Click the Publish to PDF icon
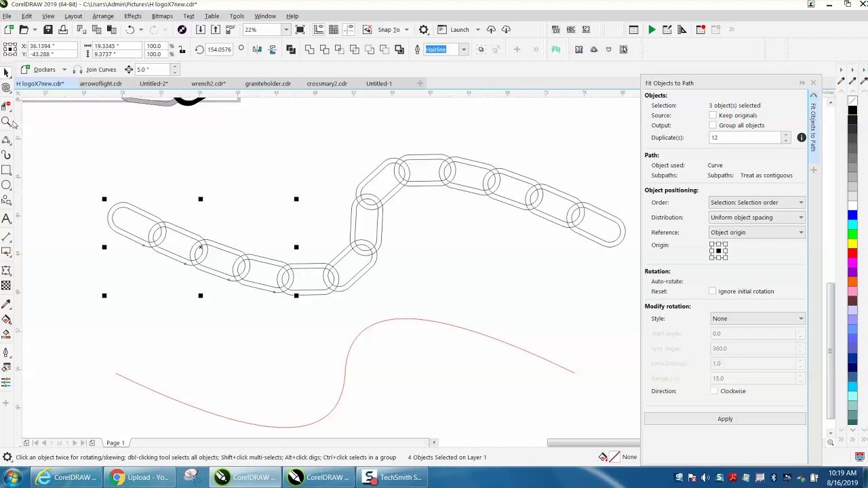This screenshot has width=868, height=488. click(x=230, y=30)
